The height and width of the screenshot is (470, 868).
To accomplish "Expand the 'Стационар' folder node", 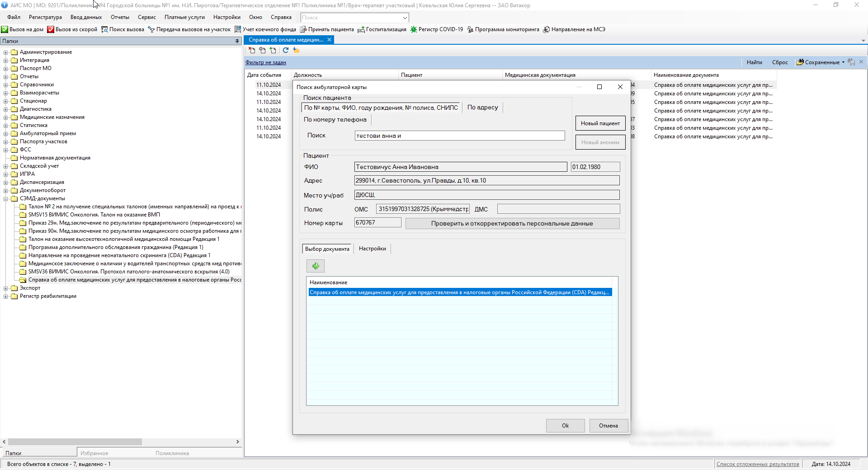I will (x=6, y=101).
